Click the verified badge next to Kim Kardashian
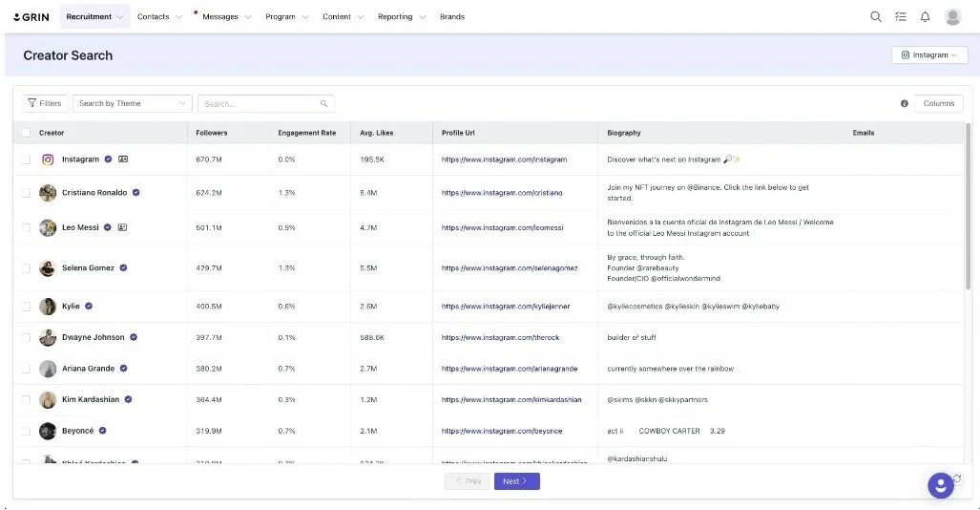Screen dimensions: 980x510 click(128, 399)
